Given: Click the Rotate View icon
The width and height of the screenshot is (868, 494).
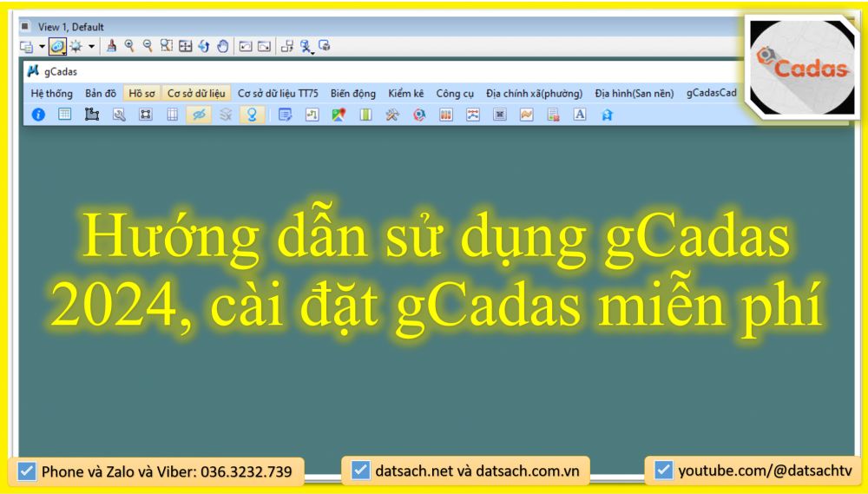Looking at the screenshot, I should click(204, 46).
